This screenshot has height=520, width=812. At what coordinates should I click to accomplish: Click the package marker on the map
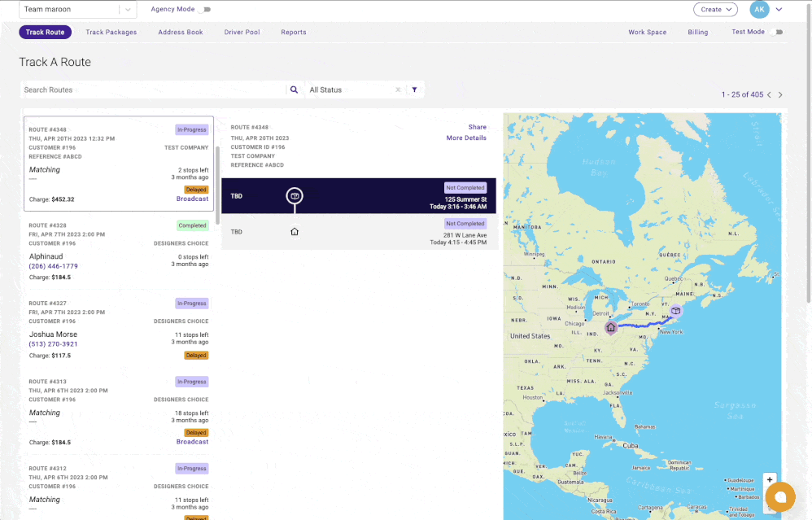(675, 311)
